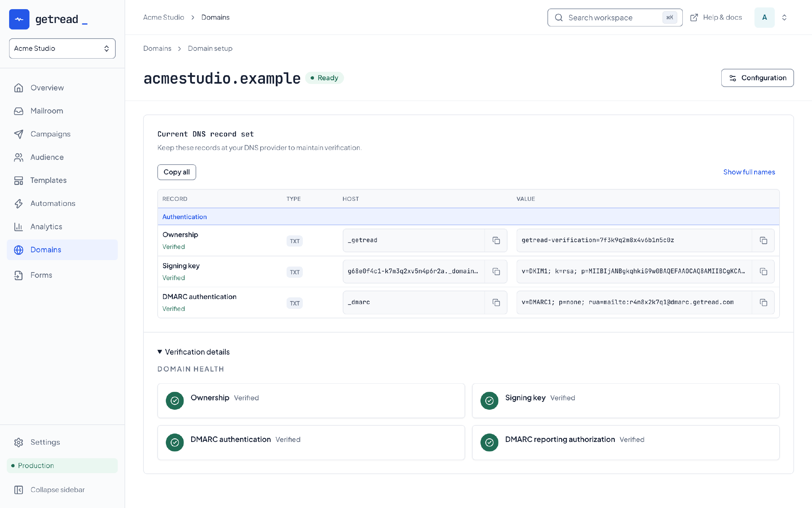Image resolution: width=812 pixels, height=508 pixels.
Task: Click the Ready status badge
Action: pos(324,78)
